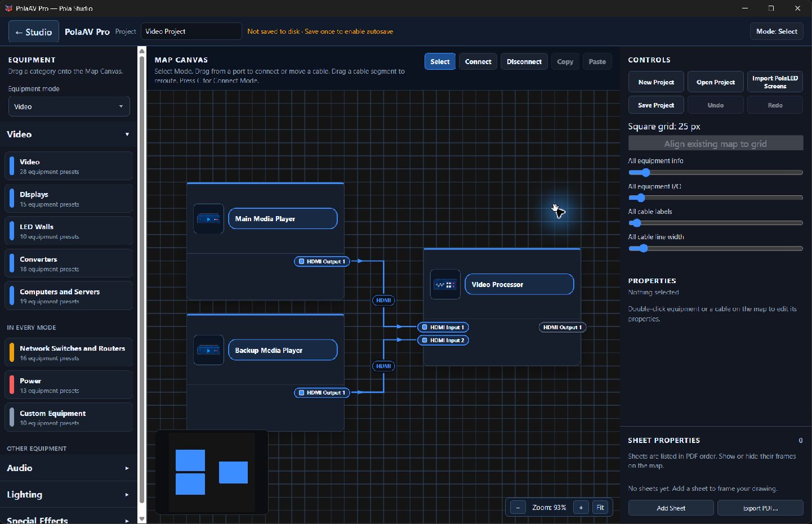The width and height of the screenshot is (812, 524).
Task: Zoom in with the plus button
Action: (x=581, y=508)
